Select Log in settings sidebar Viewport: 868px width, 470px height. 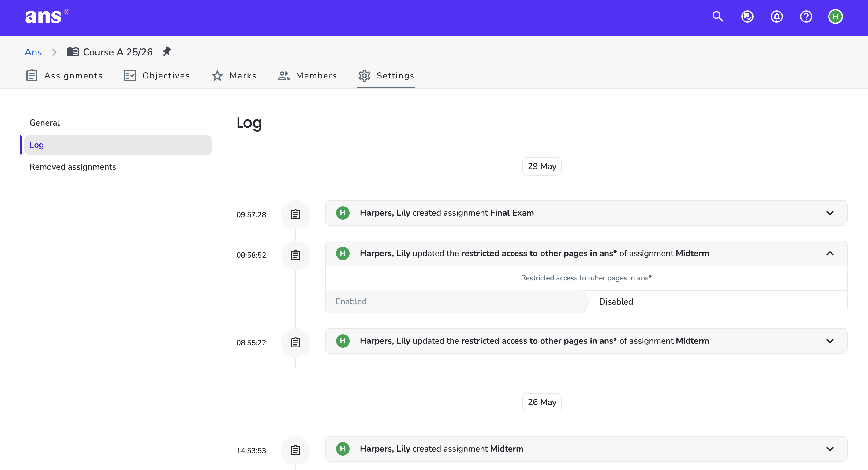coord(118,145)
